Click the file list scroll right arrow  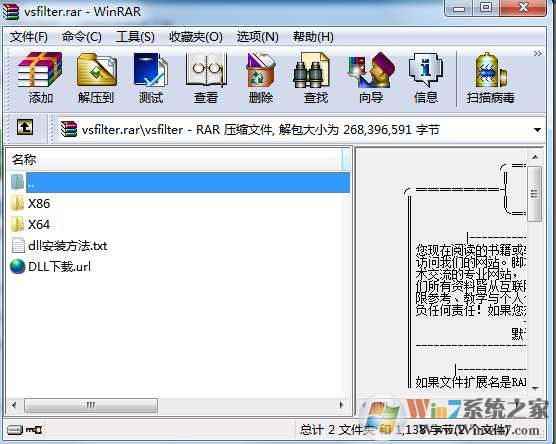click(341, 405)
